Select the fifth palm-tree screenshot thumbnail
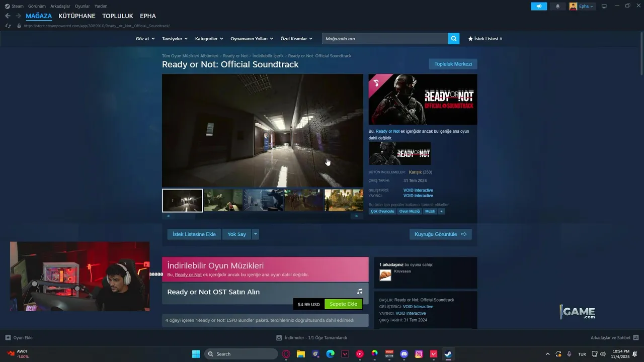The height and width of the screenshot is (362, 644). (344, 200)
